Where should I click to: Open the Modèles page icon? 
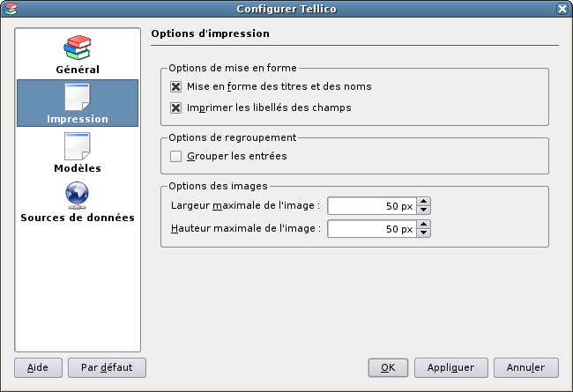[77, 146]
